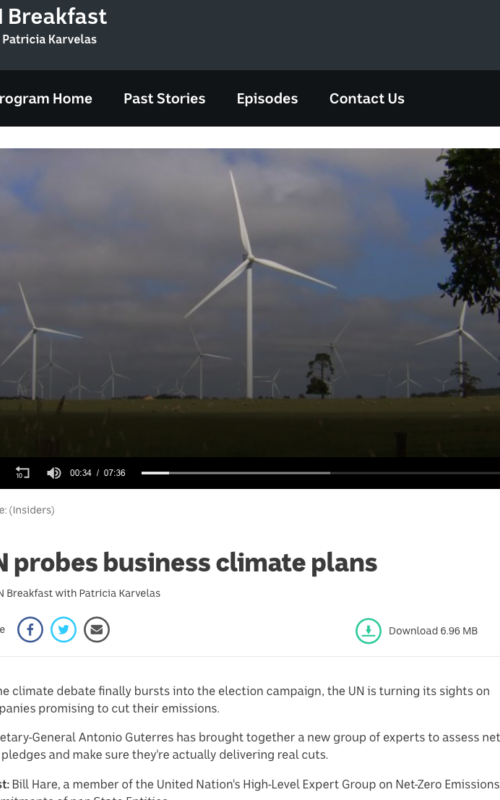The image size is (500, 800).
Task: Seek along the audio progress bar
Action: [320, 473]
